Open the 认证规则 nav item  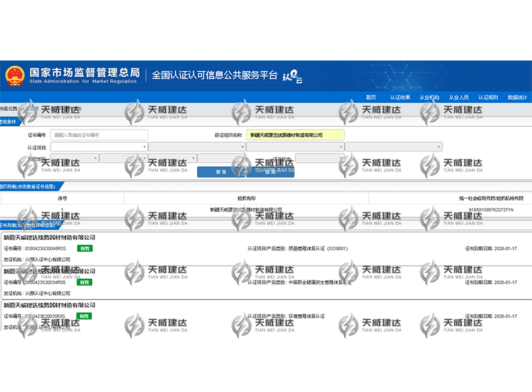pyautogui.click(x=488, y=98)
